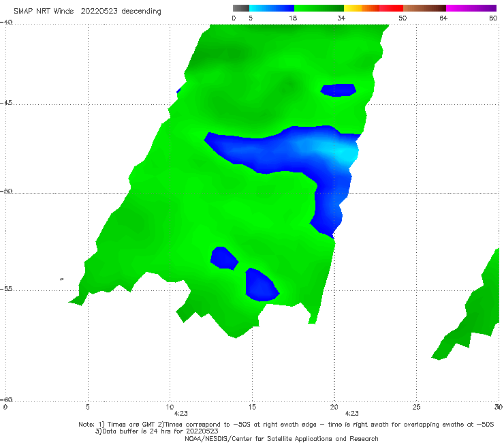The image size is (504, 443).
Task: Pick the magenta-purple colorbar segment
Action: pyautogui.click(x=471, y=8)
